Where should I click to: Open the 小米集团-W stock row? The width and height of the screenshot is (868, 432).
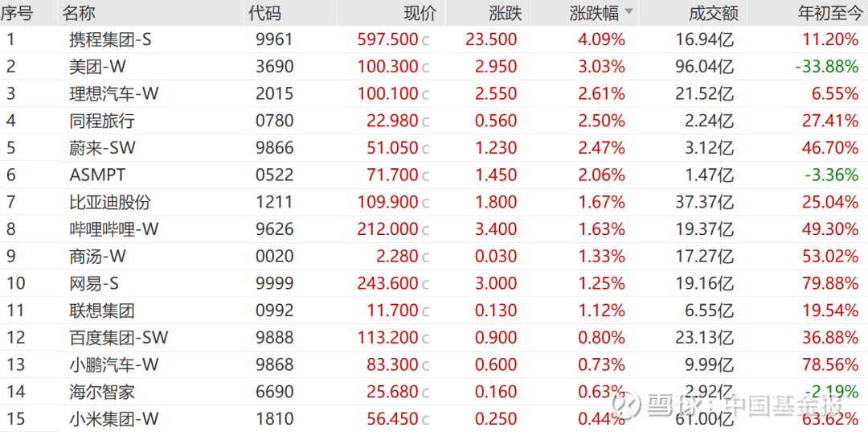pos(113,418)
